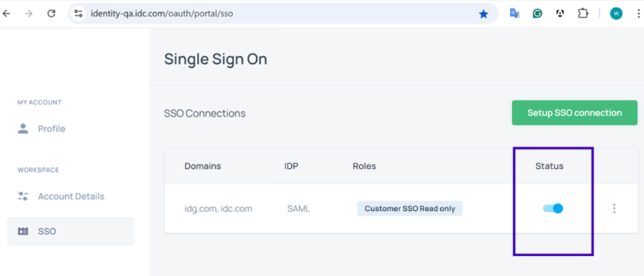Open the W profile avatar
This screenshot has height=276, width=644.
616,13
